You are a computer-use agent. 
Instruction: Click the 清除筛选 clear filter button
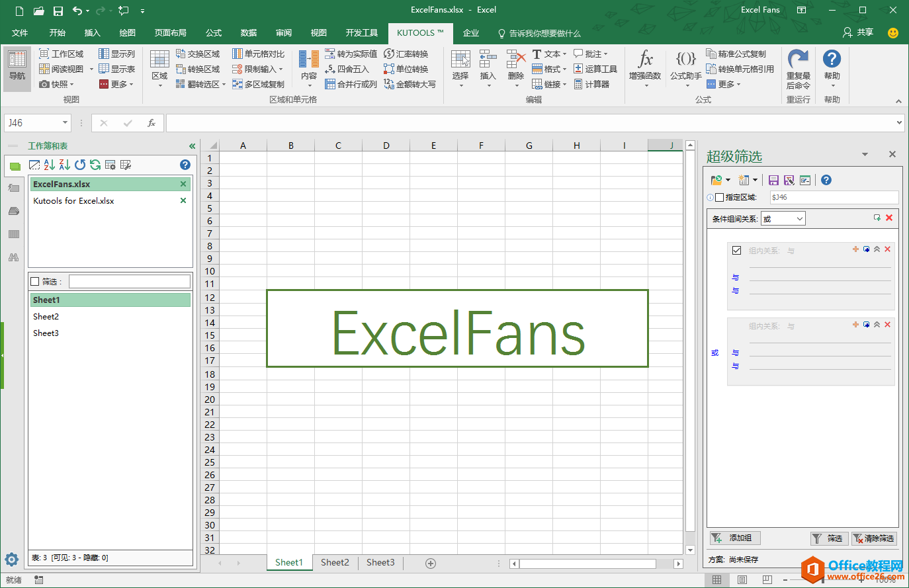874,538
